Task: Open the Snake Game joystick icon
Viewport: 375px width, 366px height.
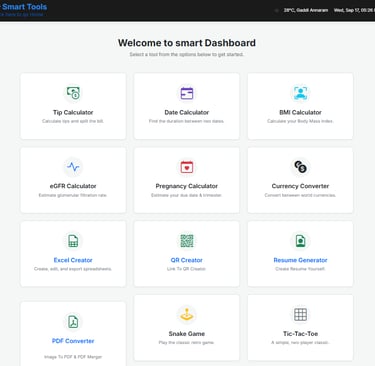Action: coord(187,314)
